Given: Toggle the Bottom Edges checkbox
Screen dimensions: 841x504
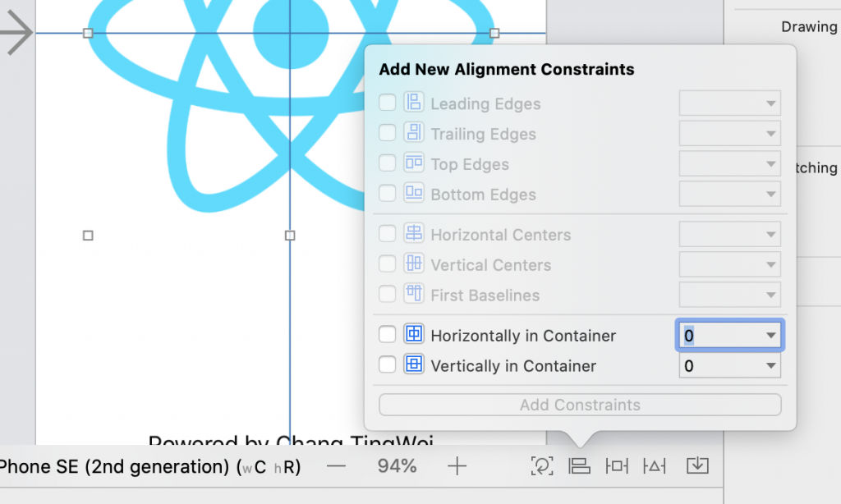Looking at the screenshot, I should click(388, 193).
